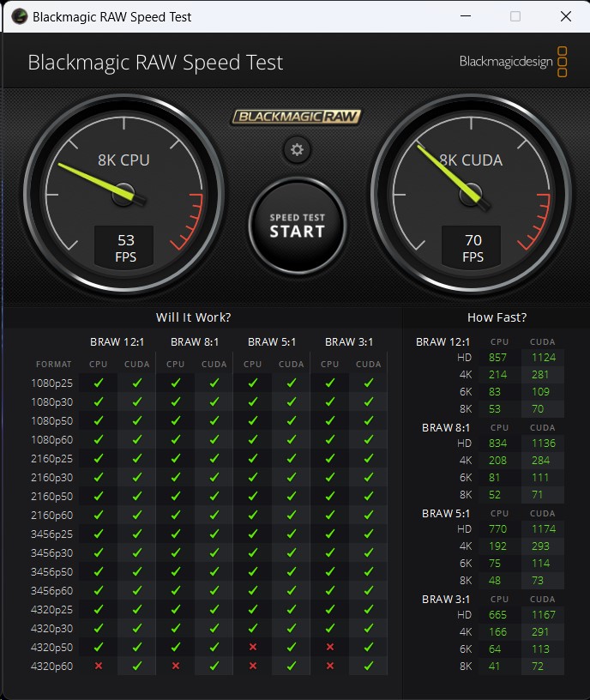Screen dimensions: 590x700
Task: Click BRAW 12:1 6K CPU value 83
Action: point(495,391)
